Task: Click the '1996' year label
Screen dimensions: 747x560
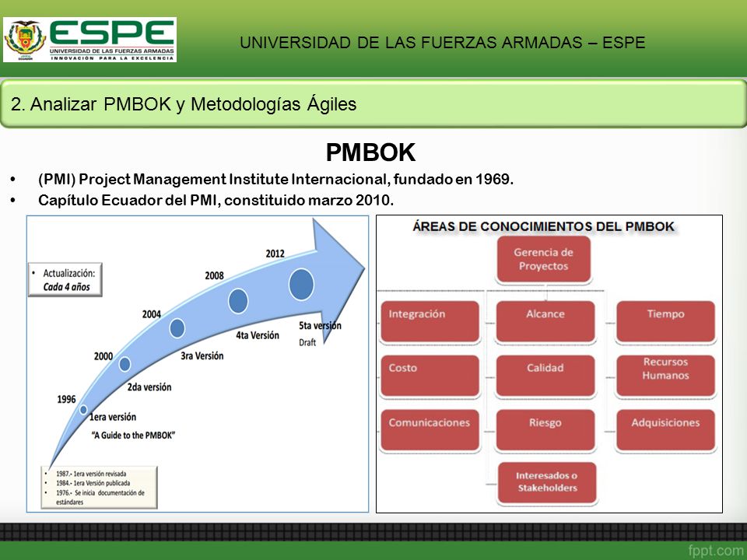Action: 66,399
